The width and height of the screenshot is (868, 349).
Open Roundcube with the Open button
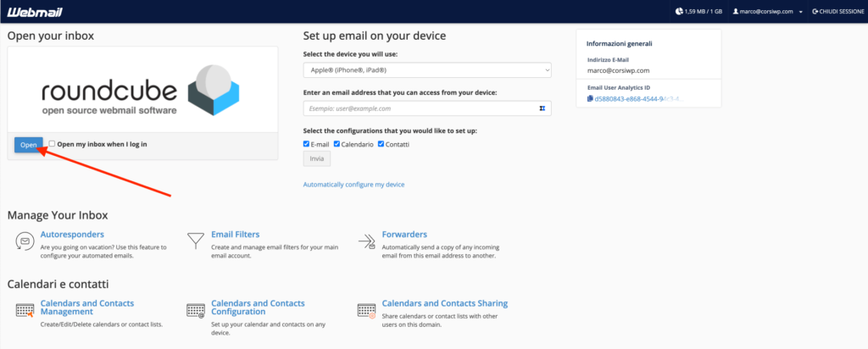pos(28,145)
